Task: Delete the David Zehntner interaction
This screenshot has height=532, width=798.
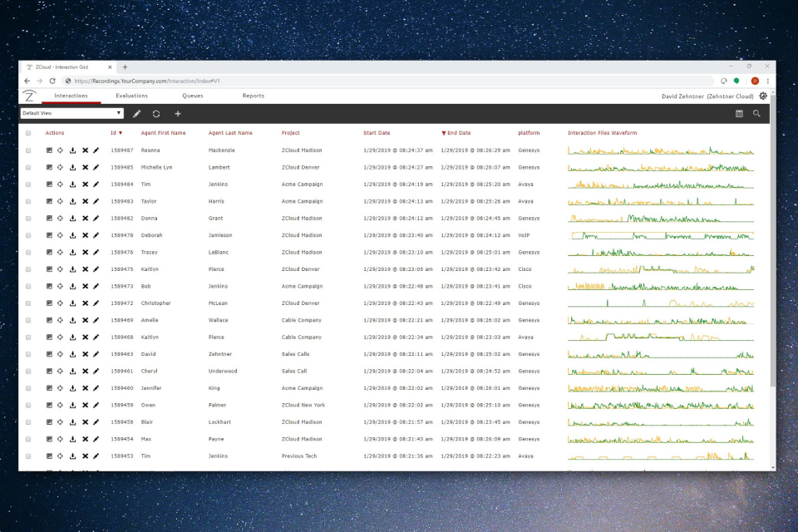Action: [x=85, y=354]
